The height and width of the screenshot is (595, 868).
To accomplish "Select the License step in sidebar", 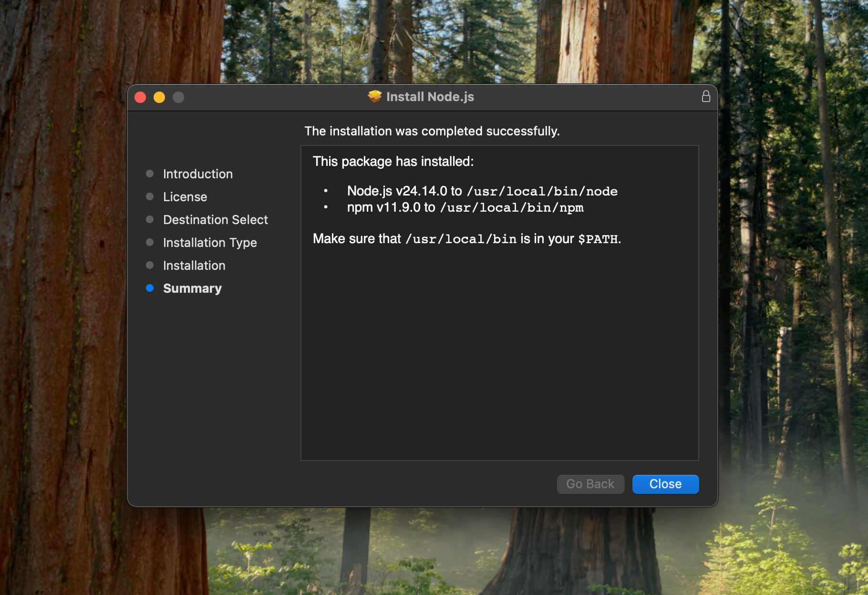I will (185, 197).
